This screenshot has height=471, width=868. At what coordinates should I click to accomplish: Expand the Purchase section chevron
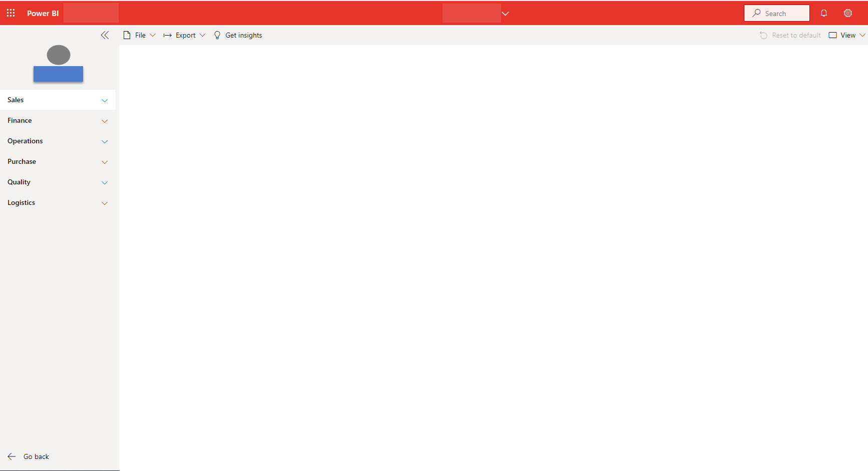(105, 162)
